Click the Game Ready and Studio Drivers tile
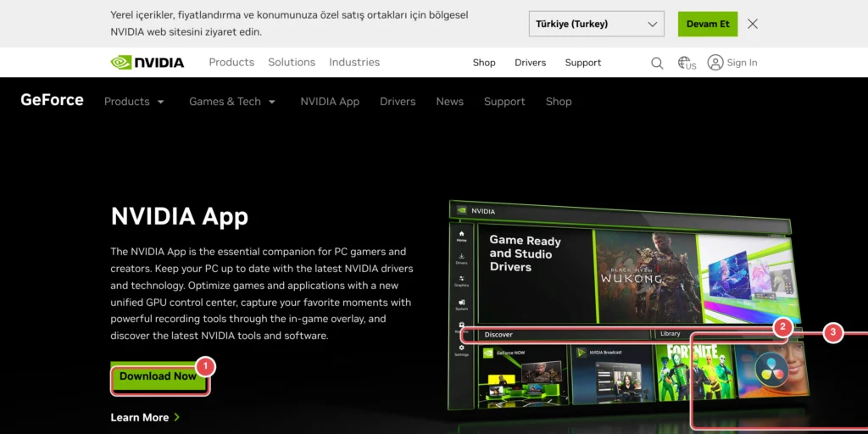This screenshot has width=868, height=434. pyautogui.click(x=535, y=274)
